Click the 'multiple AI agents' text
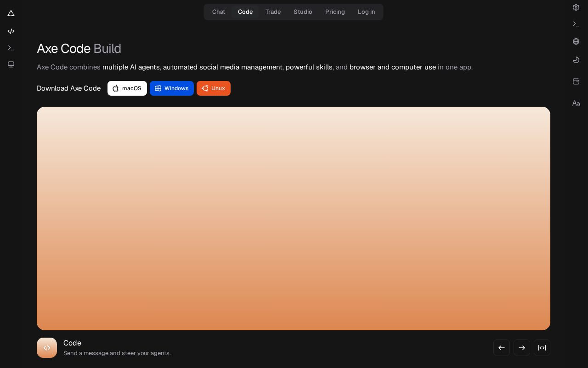 [x=131, y=67]
